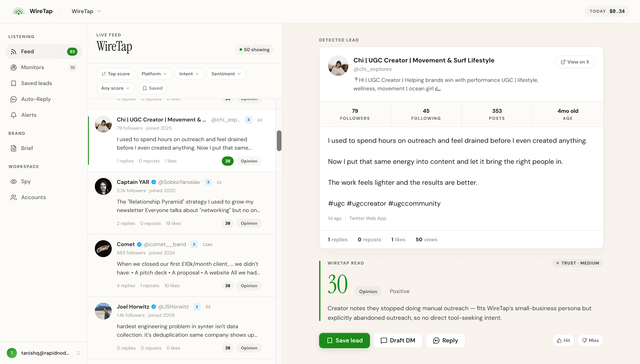Click the @chi_explores handle
The image size is (640, 364).
(372, 69)
